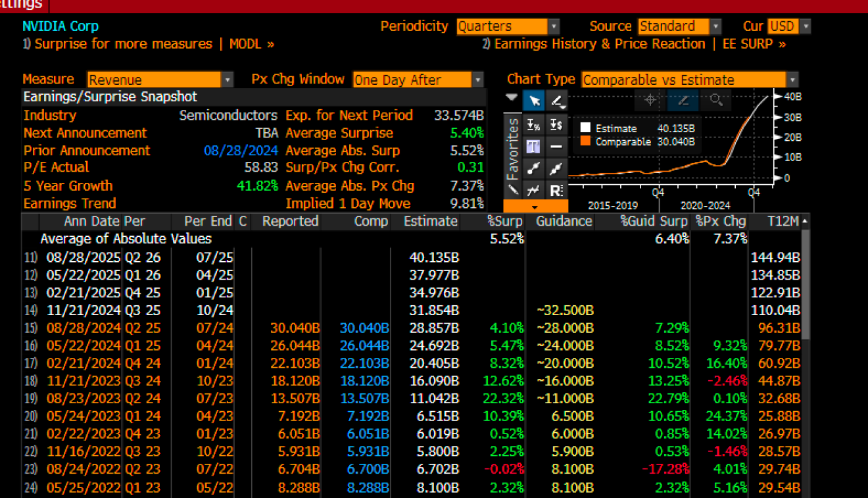The width and height of the screenshot is (868, 498).
Task: Select row 15 dated 08/28/2024
Action: (412, 328)
